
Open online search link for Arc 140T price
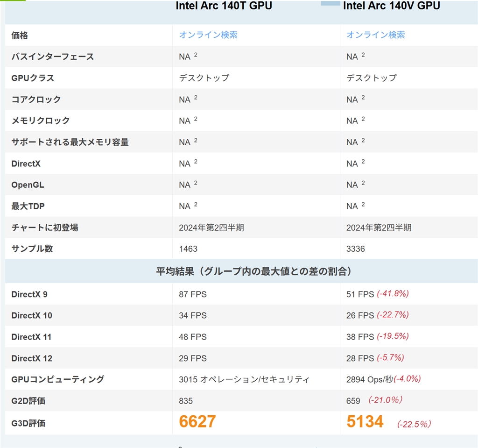tap(208, 35)
